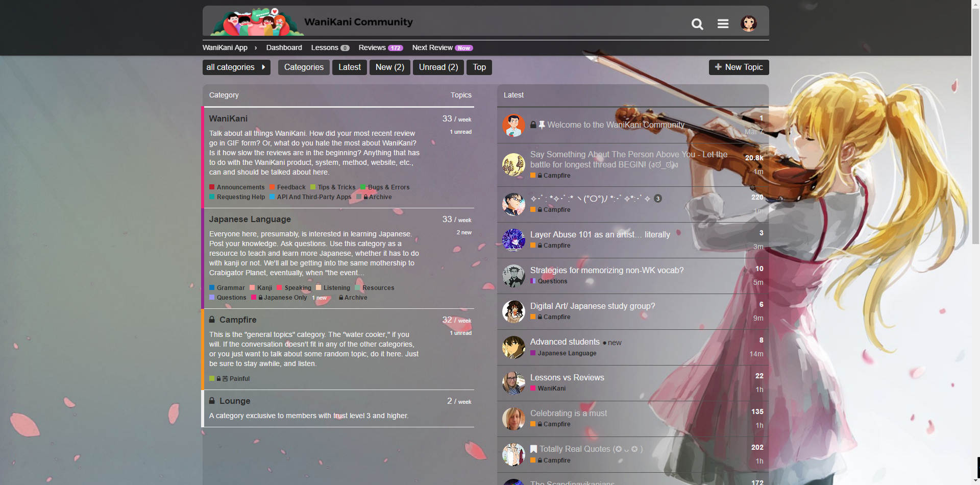The image size is (980, 485).
Task: Open the Lounge category heading
Action: 235,401
